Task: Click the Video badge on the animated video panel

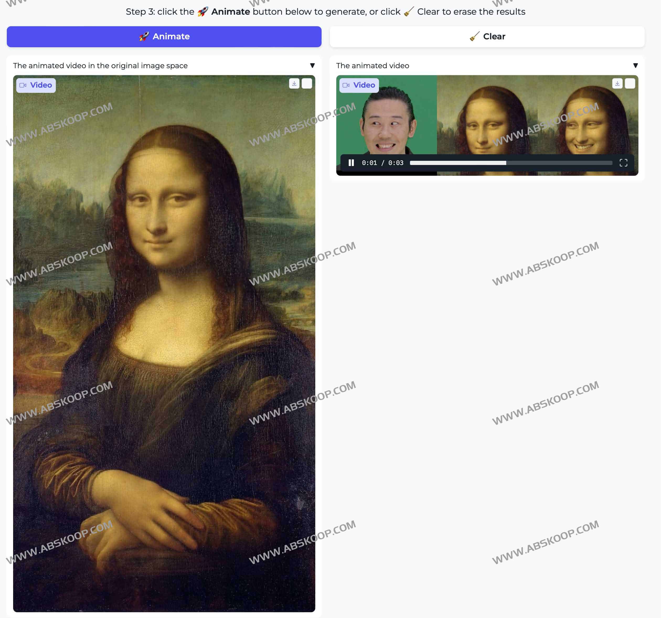Action: pyautogui.click(x=359, y=85)
